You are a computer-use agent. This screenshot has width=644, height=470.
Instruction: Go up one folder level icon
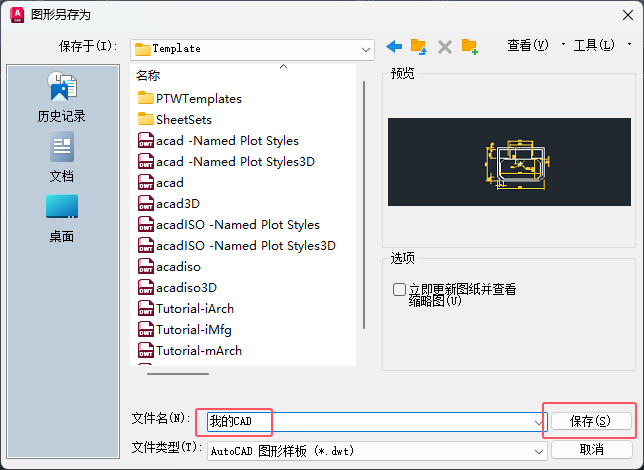point(419,46)
